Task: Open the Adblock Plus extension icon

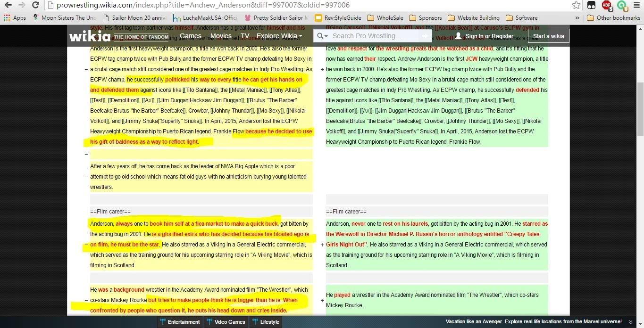Action: pyautogui.click(x=606, y=5)
